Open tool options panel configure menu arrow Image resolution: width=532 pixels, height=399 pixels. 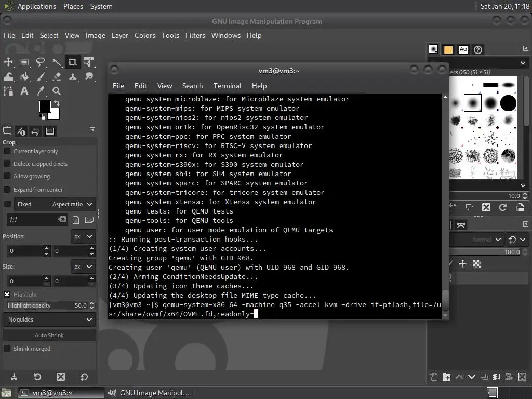click(x=92, y=130)
